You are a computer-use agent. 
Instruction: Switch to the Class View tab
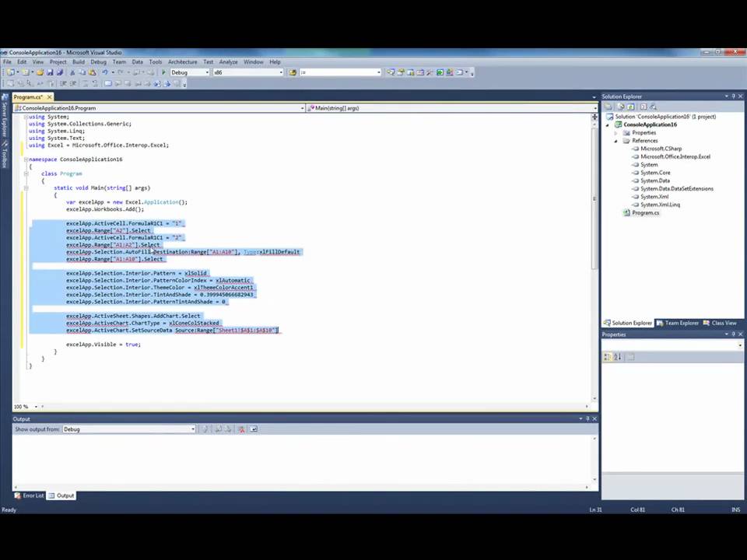720,323
